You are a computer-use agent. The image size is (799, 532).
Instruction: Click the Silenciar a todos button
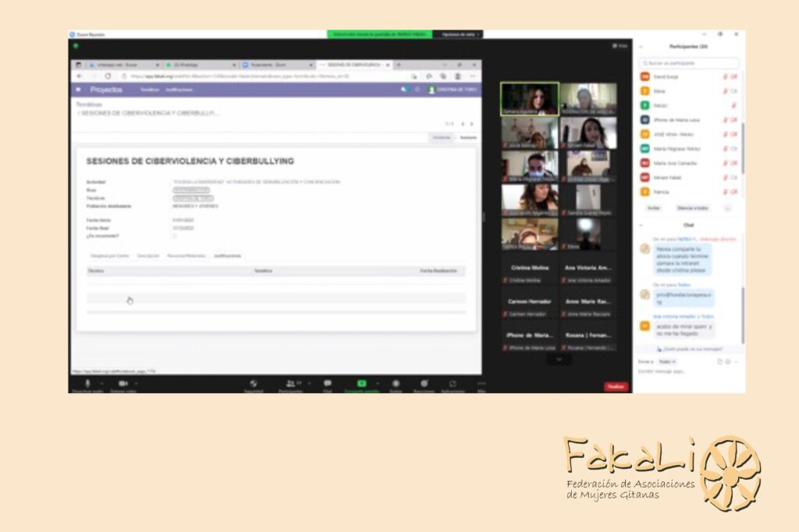(x=693, y=208)
